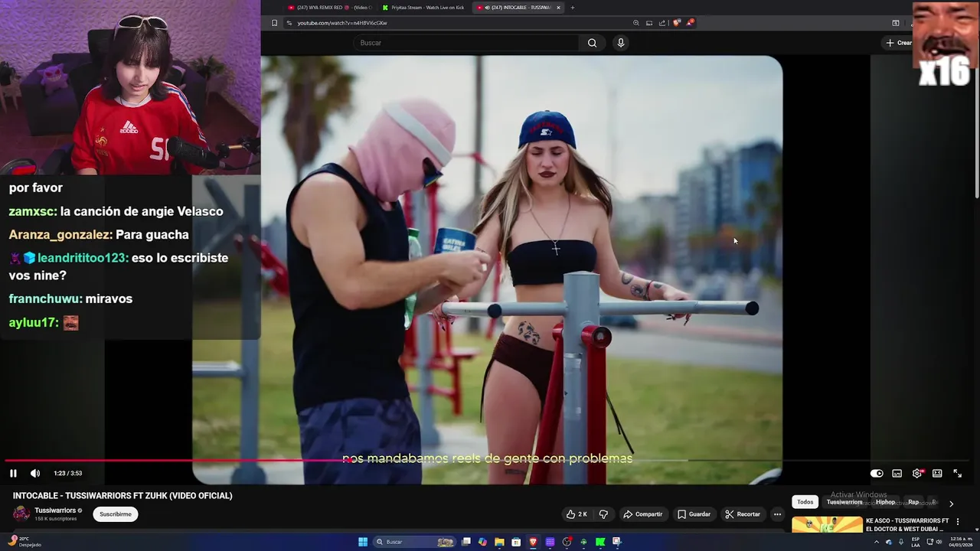Bookmark the page with the bookmark icon

click(x=274, y=23)
